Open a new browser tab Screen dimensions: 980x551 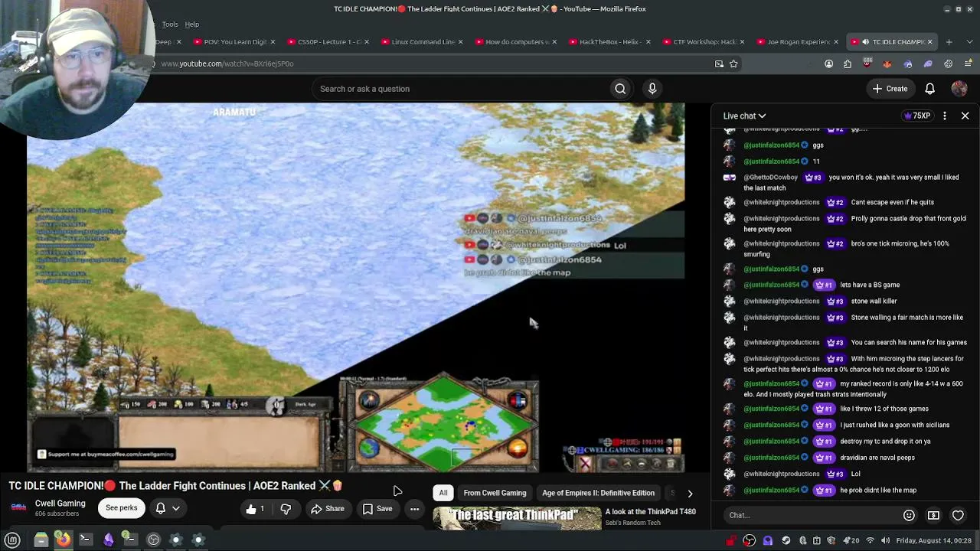point(949,42)
